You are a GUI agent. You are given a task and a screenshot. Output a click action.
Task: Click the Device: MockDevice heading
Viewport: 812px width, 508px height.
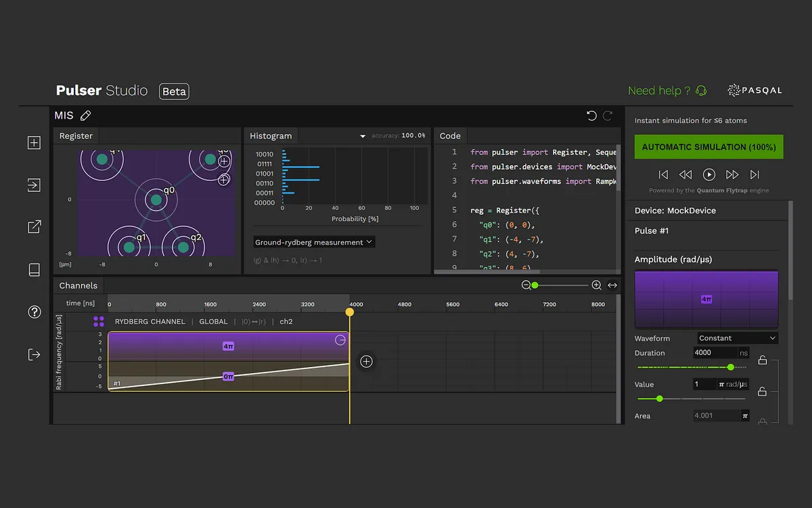pos(675,211)
